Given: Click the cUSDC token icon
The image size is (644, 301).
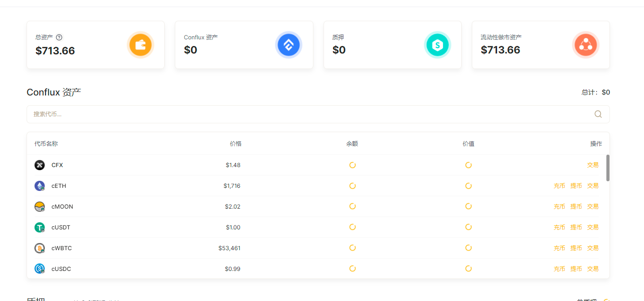Looking at the screenshot, I should point(40,269).
